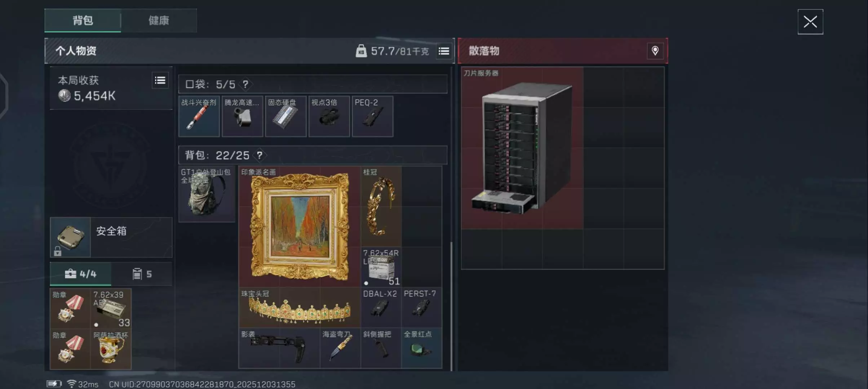
Task: Pick up the 刀片服务器 thumbnail
Action: pyautogui.click(x=522, y=148)
